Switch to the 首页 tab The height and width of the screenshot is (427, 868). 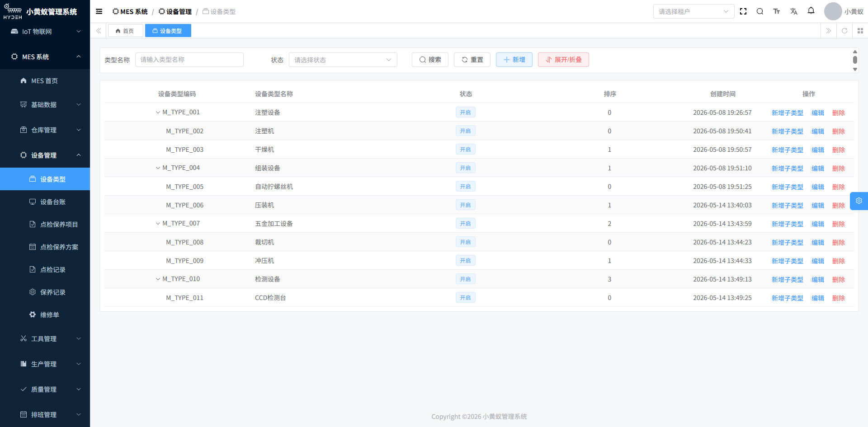coord(125,31)
